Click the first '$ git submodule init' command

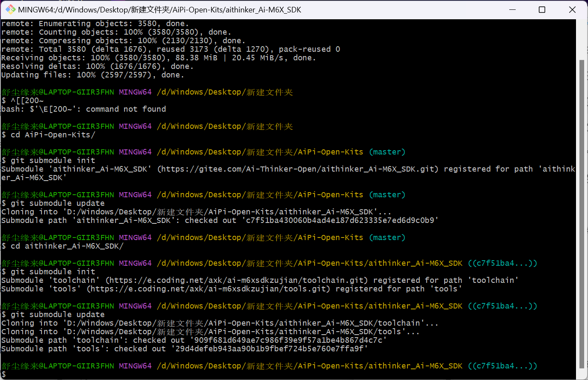tap(48, 160)
